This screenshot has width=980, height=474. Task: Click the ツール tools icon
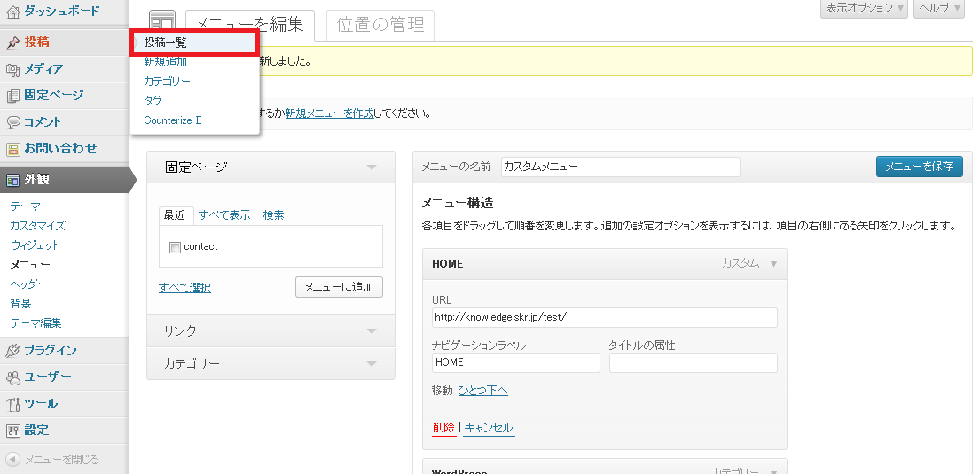click(x=12, y=404)
